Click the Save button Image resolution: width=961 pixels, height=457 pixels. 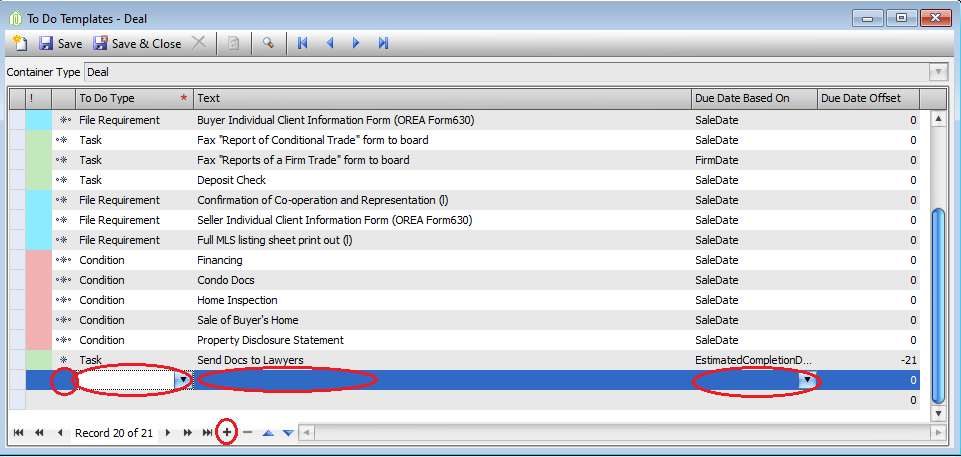tap(60, 43)
